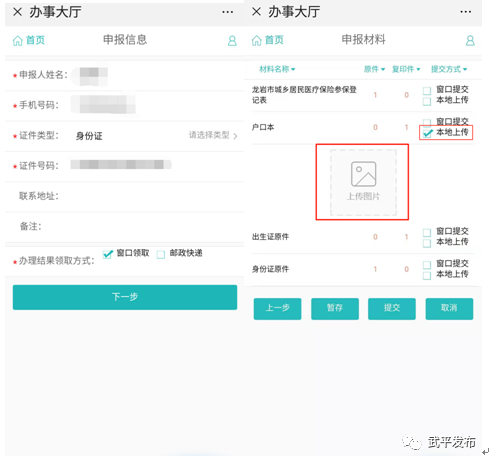Close the left 办事大厅 page with X

pyautogui.click(x=17, y=12)
